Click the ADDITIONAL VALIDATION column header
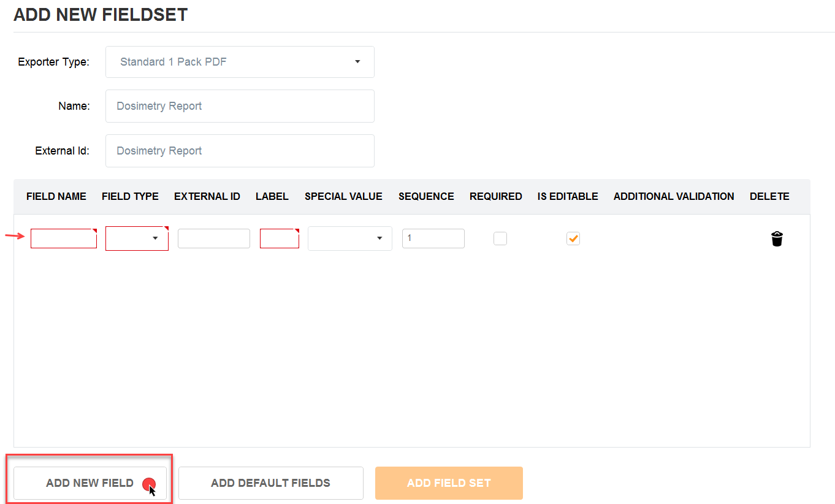 (x=674, y=197)
